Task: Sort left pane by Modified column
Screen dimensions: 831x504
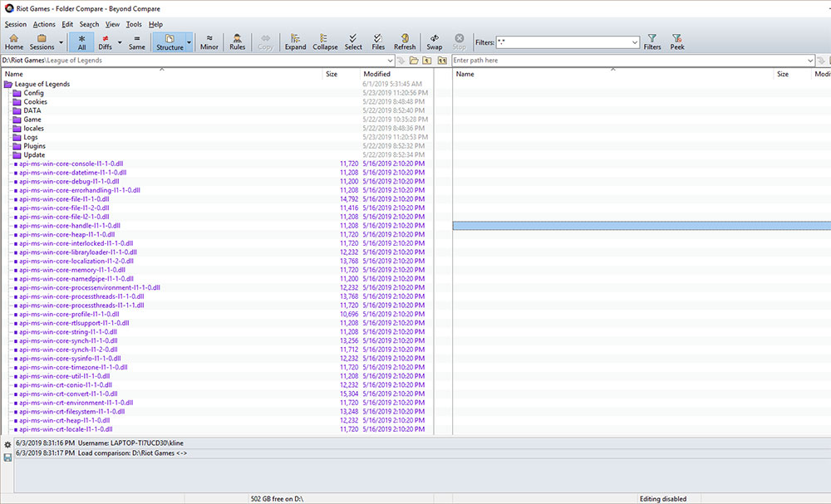Action: 396,74
